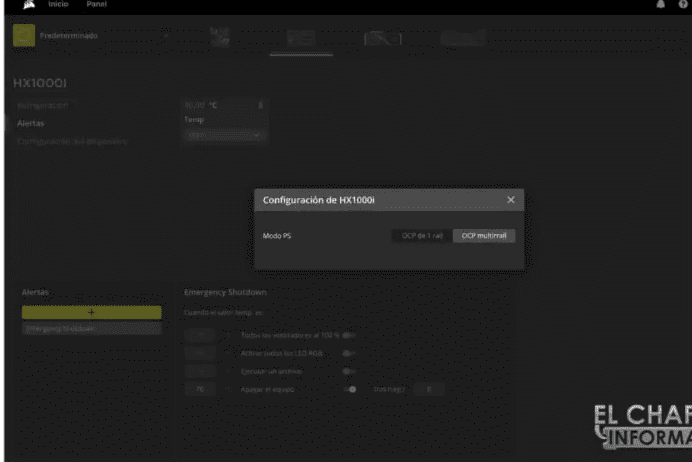Select the first device thumbnail after the profile name
Screen dimensions: 692x462
(219, 37)
